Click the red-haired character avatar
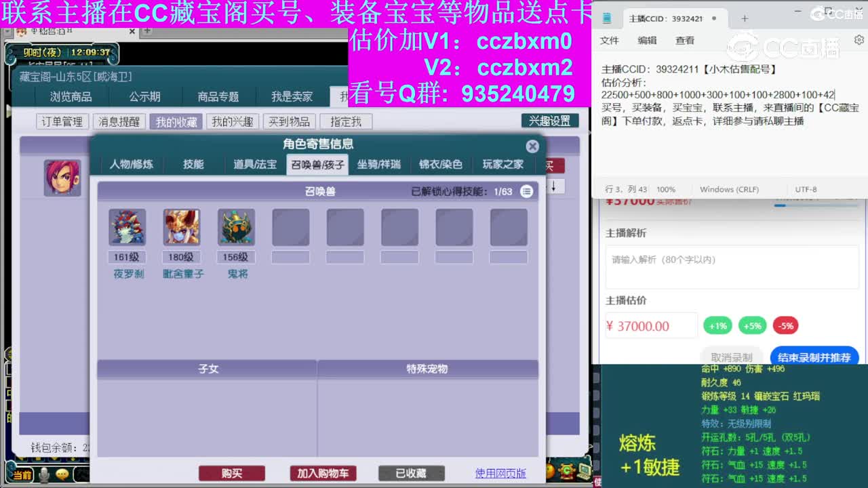This screenshot has width=868, height=488. pos(62,178)
